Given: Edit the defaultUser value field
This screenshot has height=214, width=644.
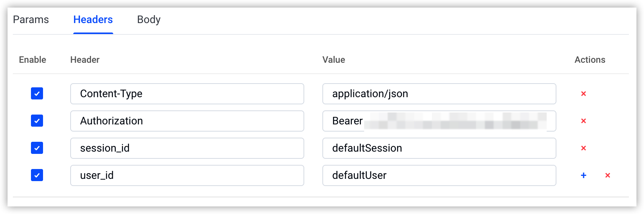Looking at the screenshot, I should (x=439, y=175).
